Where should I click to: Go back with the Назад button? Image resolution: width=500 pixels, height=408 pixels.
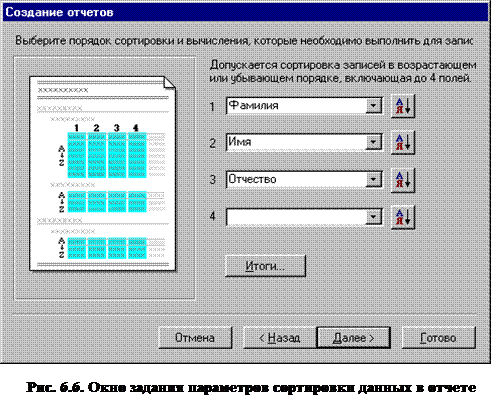pos(280,338)
